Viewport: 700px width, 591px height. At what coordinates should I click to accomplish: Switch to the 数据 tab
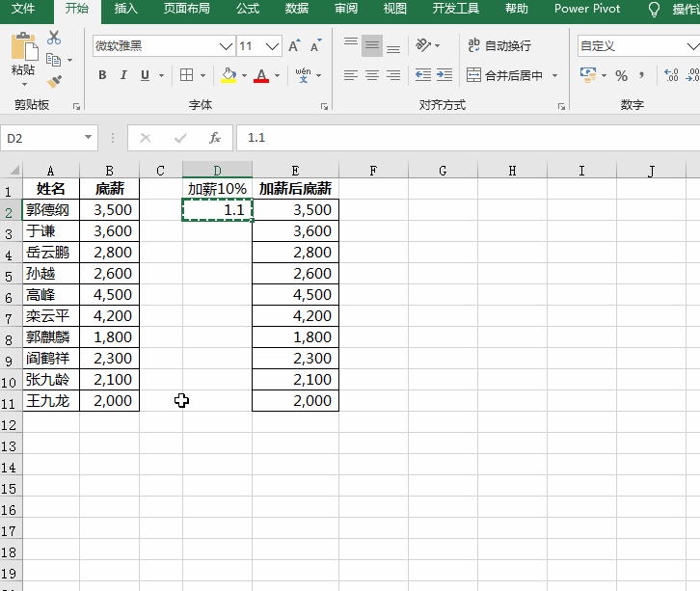[x=297, y=9]
